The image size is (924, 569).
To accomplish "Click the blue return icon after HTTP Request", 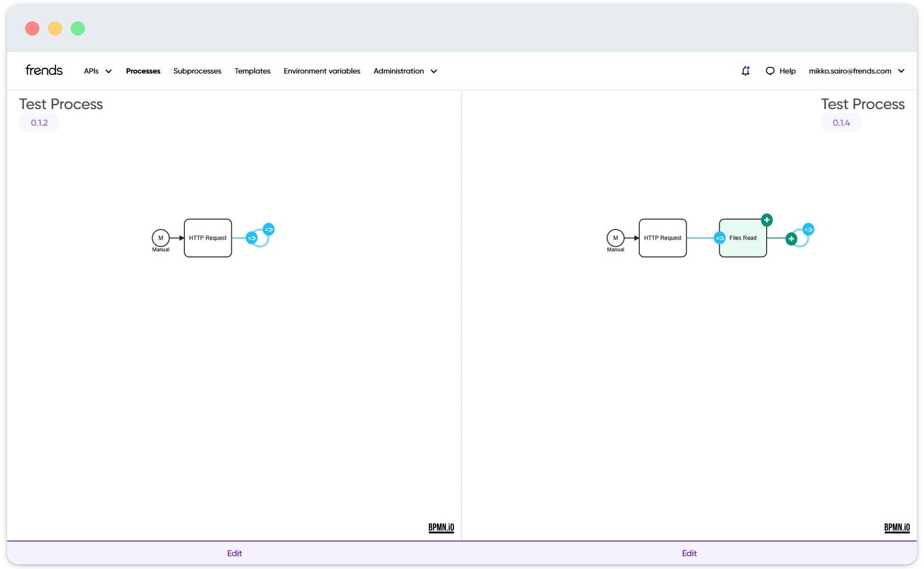I will pyautogui.click(x=269, y=229).
